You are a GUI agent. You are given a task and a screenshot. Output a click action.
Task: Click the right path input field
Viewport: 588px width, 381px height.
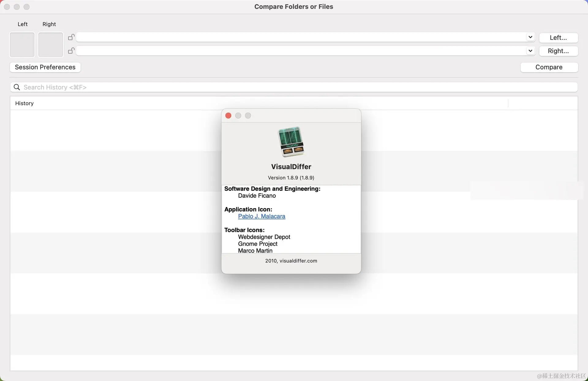click(300, 51)
